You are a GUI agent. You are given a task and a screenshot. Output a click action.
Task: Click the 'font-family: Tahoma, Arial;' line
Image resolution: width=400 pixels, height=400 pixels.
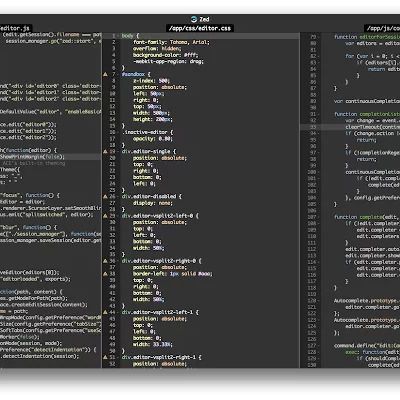[x=171, y=42]
